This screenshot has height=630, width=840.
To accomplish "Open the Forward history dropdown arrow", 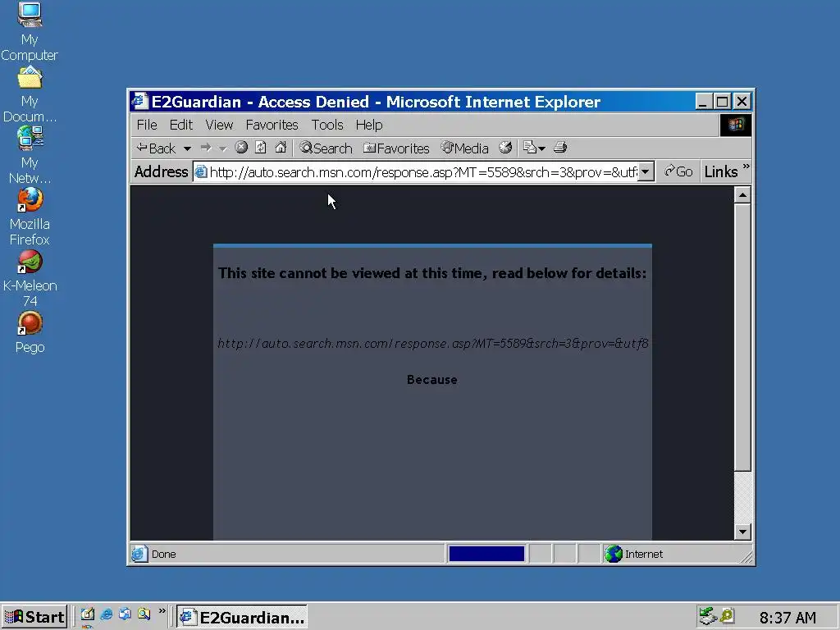I will (x=223, y=148).
